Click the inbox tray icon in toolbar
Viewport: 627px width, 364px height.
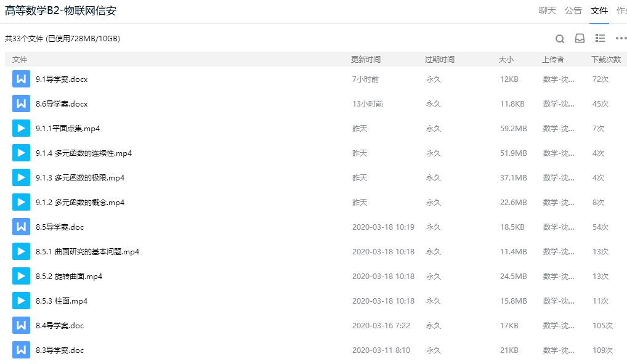(x=580, y=38)
